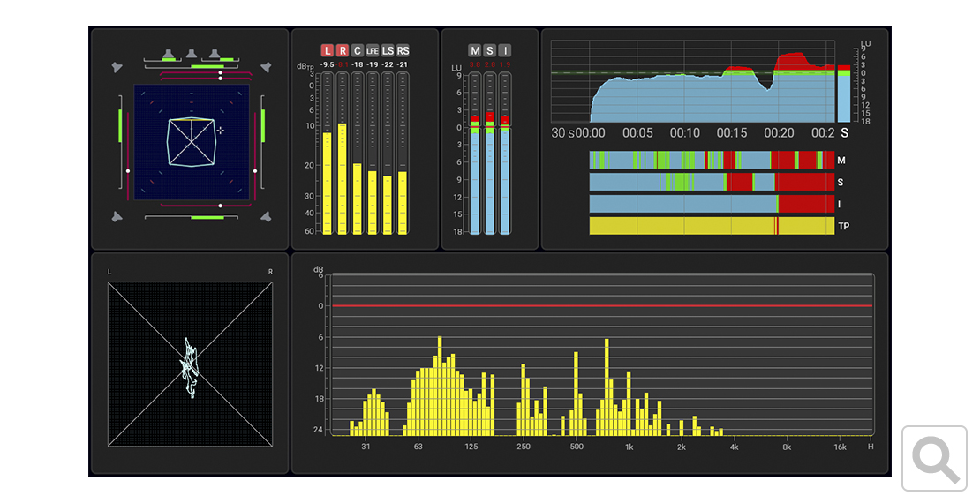Viewport: 980px width, 503px height.
Task: Toggle the I integrated loudness label above meters
Action: pos(504,50)
